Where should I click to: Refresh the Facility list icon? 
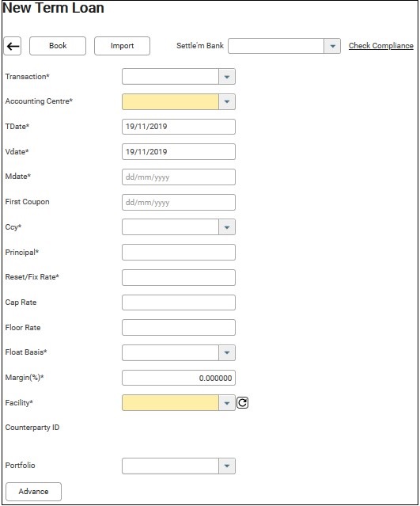(242, 403)
